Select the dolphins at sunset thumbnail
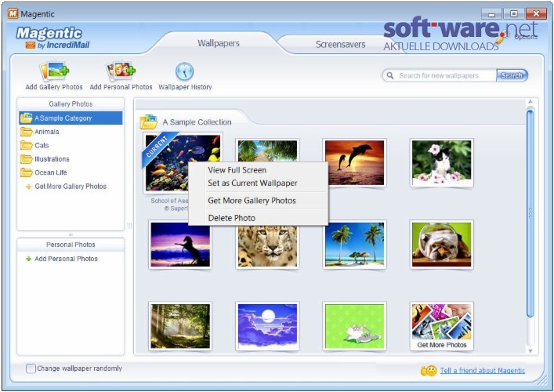 coord(354,162)
